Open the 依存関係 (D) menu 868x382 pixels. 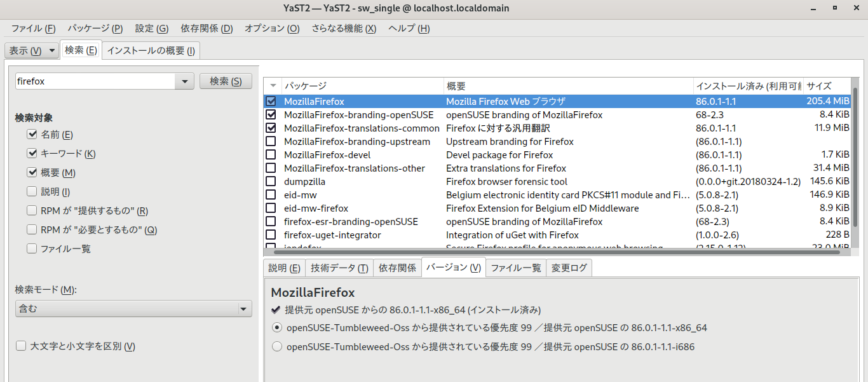[207, 29]
